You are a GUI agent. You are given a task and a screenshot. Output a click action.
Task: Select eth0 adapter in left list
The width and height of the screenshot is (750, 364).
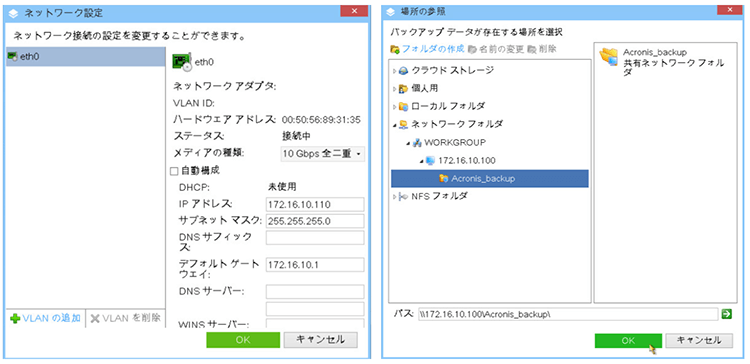pos(85,57)
